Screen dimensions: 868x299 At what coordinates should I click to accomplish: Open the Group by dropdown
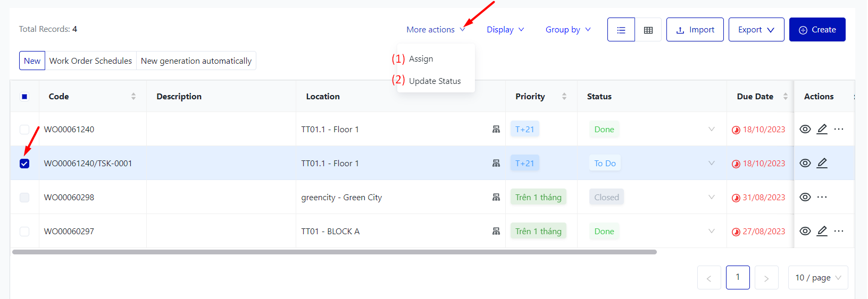[x=567, y=30]
